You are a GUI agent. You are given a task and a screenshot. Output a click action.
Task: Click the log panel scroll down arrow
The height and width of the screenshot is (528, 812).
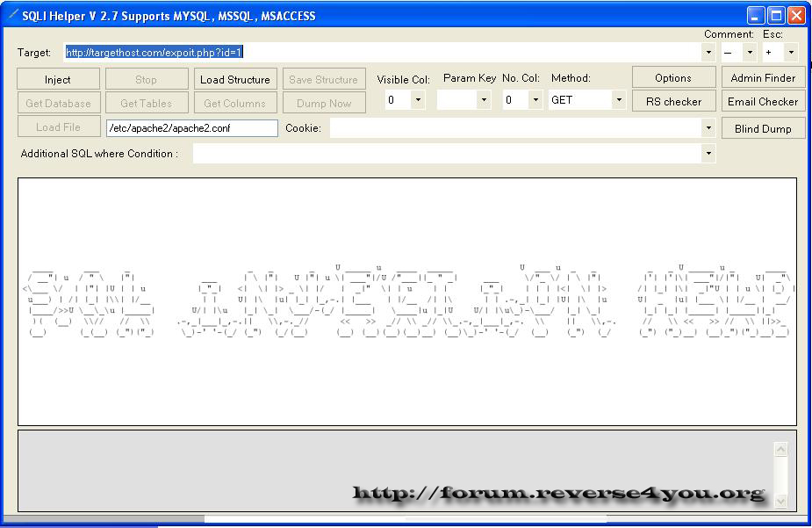click(x=781, y=501)
